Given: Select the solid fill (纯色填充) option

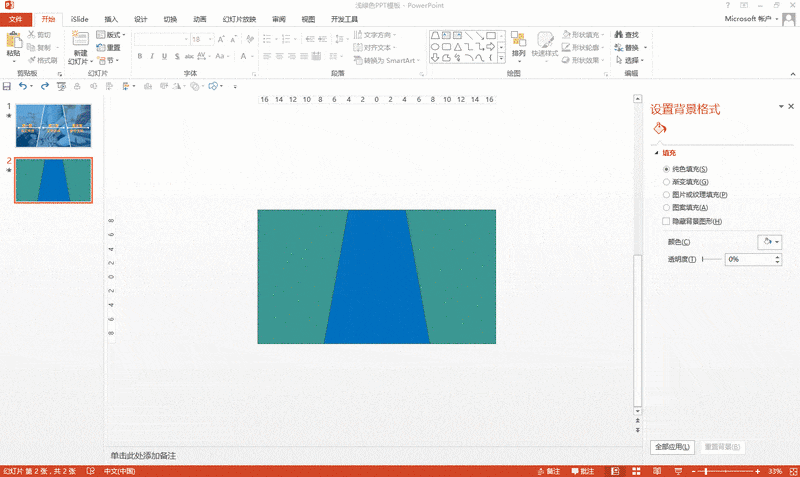Looking at the screenshot, I should (x=667, y=169).
